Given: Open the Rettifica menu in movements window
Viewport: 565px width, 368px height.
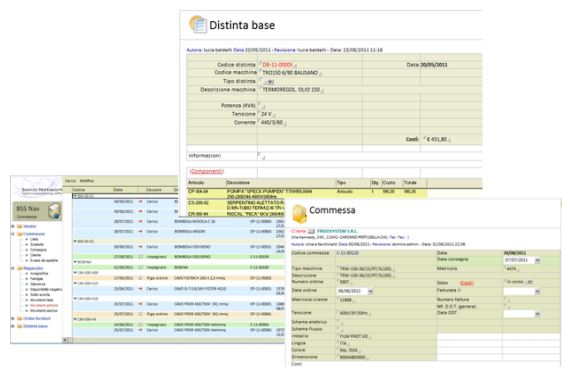Looking at the screenshot, I should (86, 181).
